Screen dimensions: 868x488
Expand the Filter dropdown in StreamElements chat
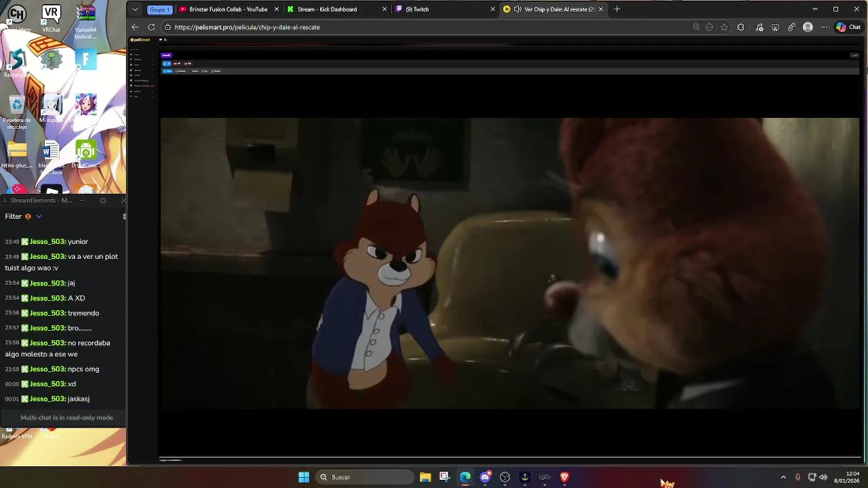coord(39,216)
